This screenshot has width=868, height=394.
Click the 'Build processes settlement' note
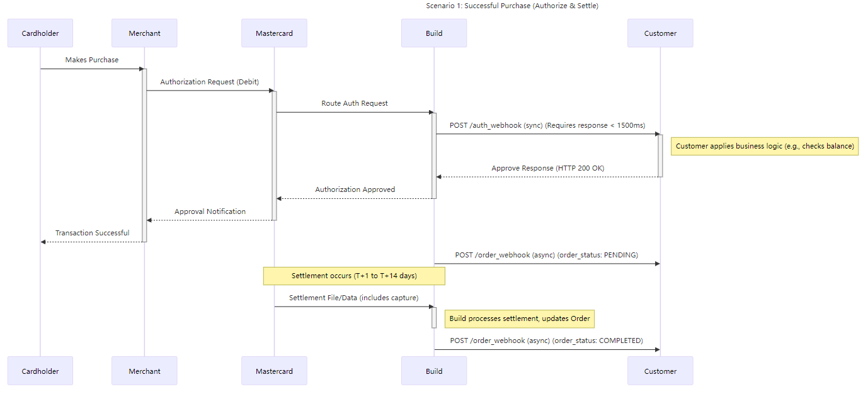click(x=520, y=318)
